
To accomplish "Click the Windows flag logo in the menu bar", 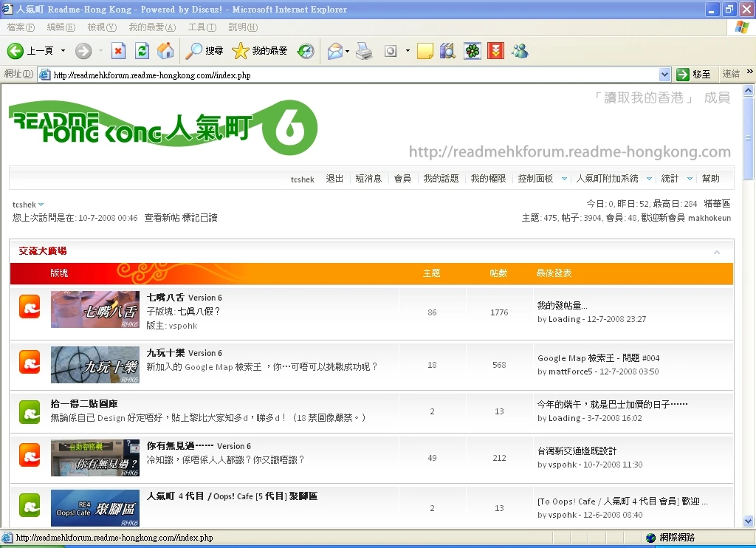I will tap(741, 27).
